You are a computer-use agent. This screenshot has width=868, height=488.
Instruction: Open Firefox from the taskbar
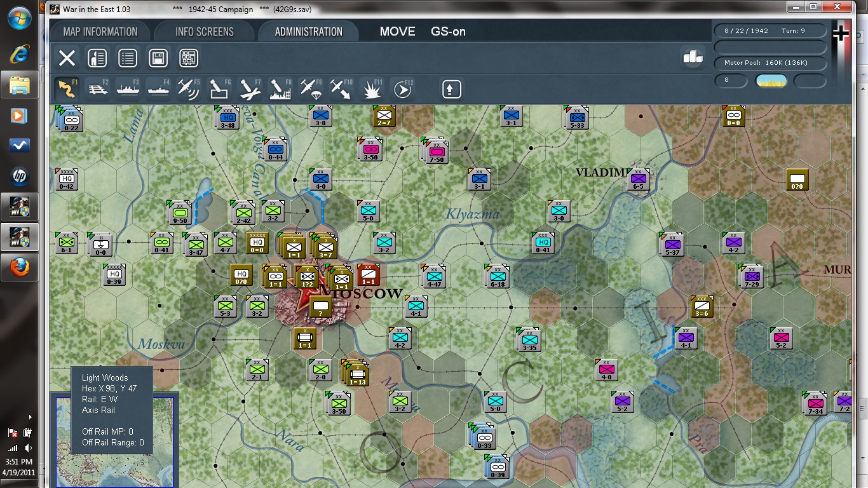tap(19, 268)
